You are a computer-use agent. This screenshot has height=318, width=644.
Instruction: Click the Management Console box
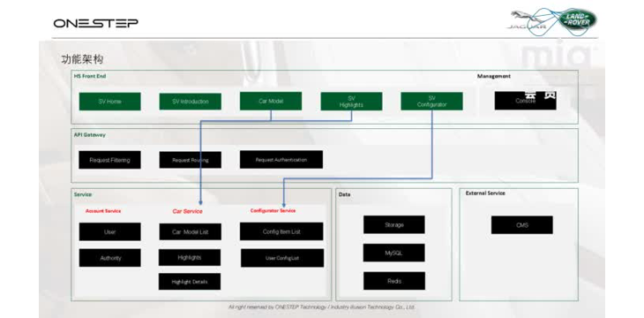(x=525, y=101)
